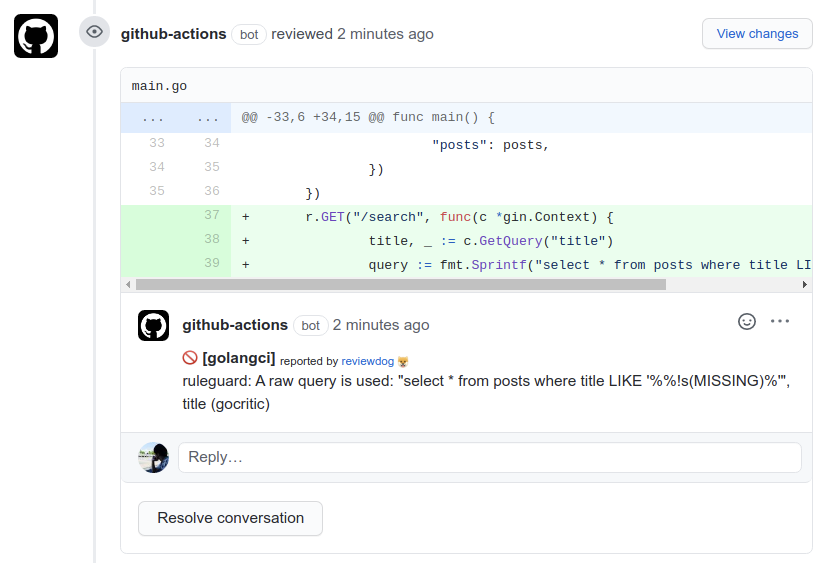This screenshot has width=828, height=563.
Task: Open the github-actions avatar in the comment
Action: tap(154, 325)
